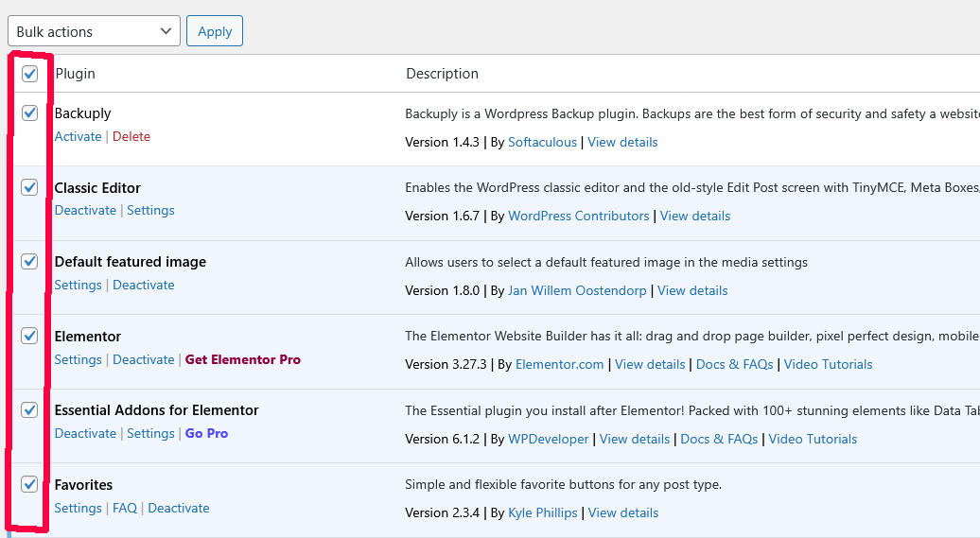The width and height of the screenshot is (980, 538).
Task: Uncheck the Classic Editor checkbox
Action: pos(29,187)
